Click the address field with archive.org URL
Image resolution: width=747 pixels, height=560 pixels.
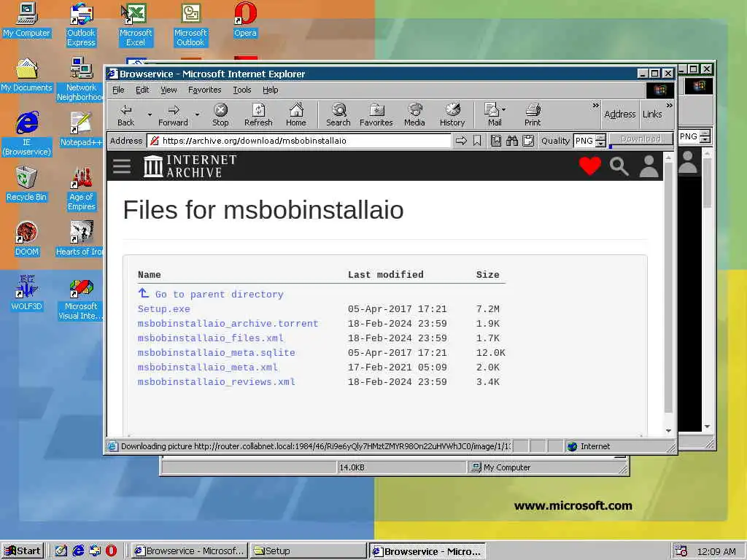298,141
